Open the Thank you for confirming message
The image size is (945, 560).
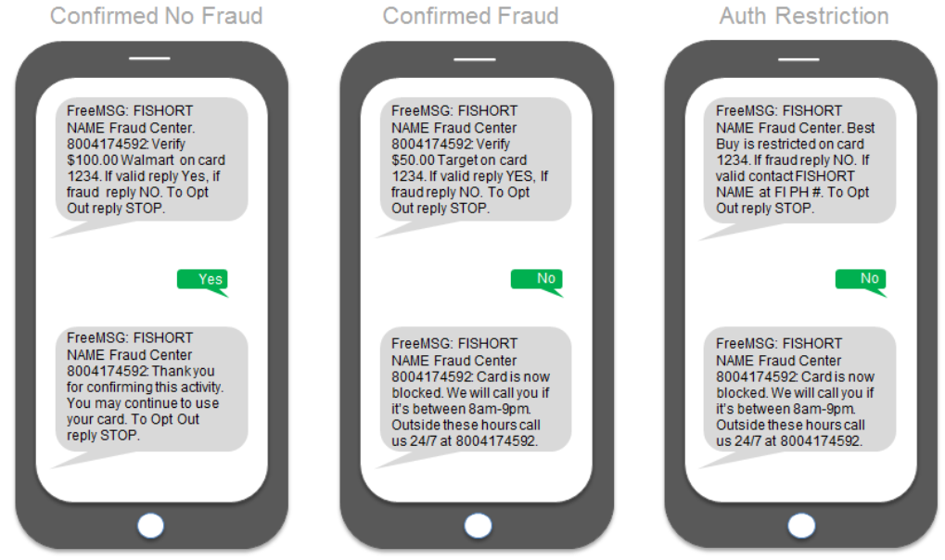pos(151,388)
